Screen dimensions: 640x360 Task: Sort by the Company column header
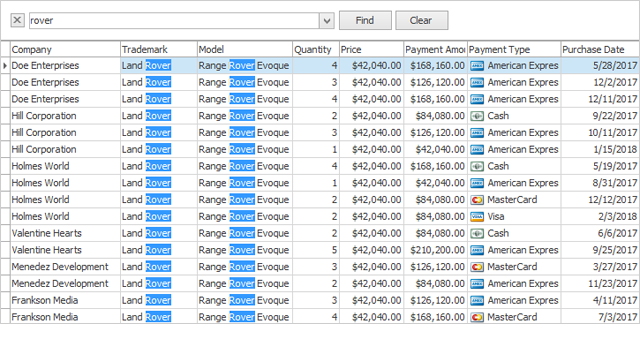(x=65, y=49)
